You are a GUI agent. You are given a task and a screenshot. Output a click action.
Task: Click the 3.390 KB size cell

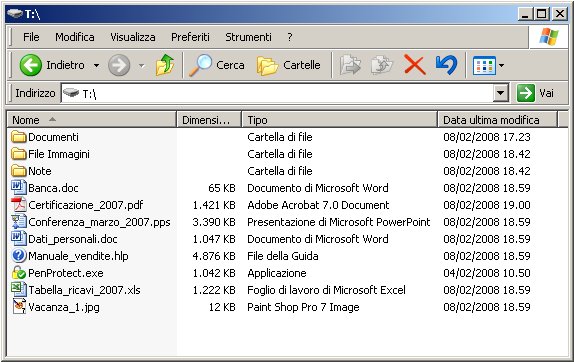(214, 222)
